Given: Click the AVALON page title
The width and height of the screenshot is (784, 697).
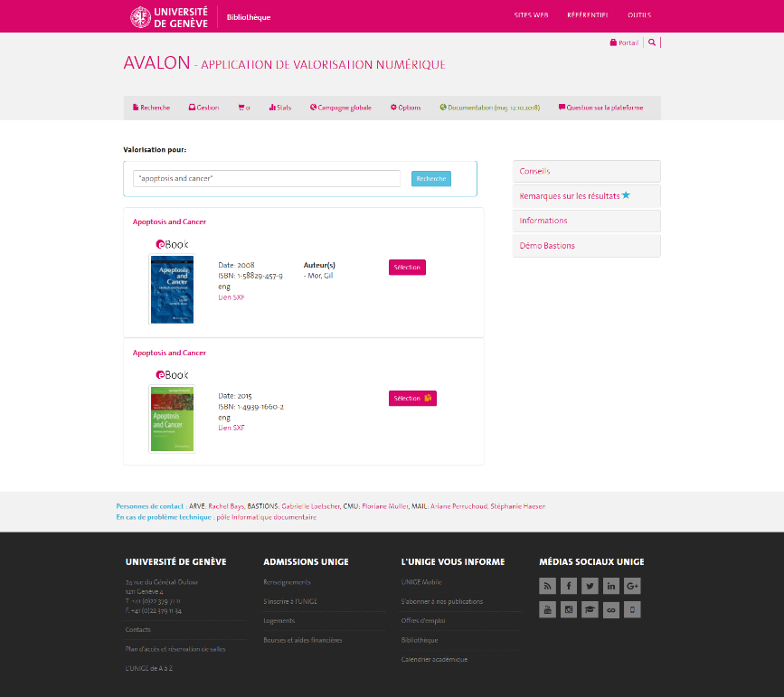Looking at the screenshot, I should pyautogui.click(x=284, y=63).
